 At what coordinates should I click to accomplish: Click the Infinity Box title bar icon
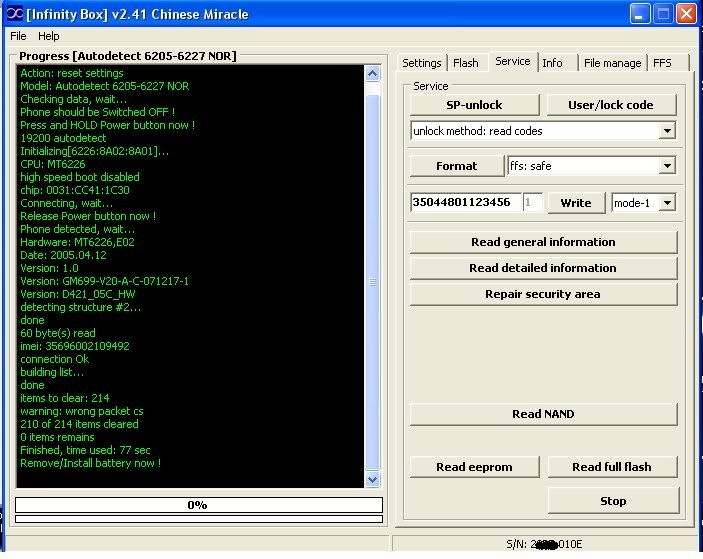(x=14, y=13)
